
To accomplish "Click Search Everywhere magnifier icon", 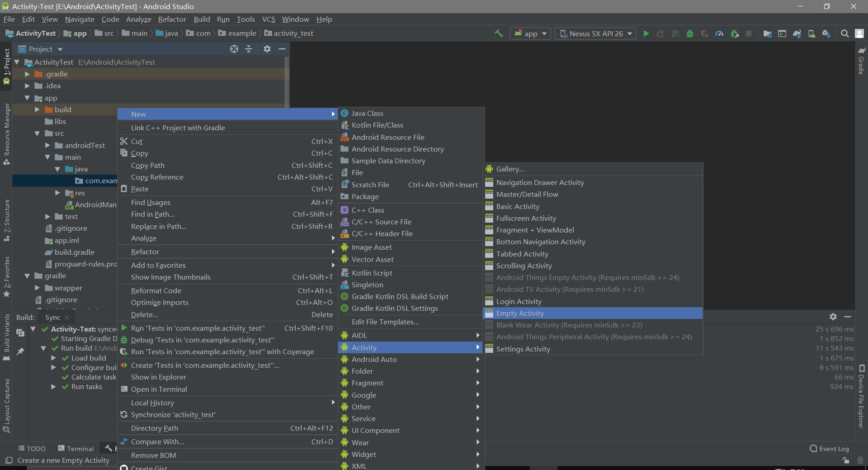I will coord(844,33).
